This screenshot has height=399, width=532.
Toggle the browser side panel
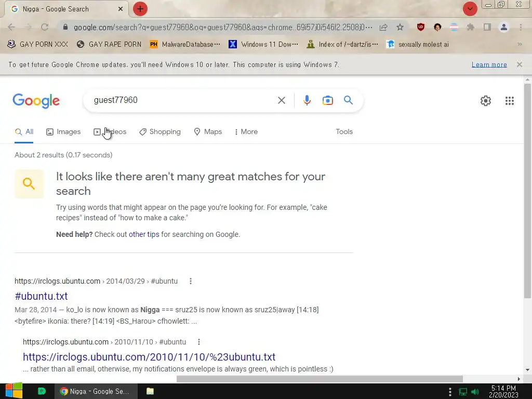click(487, 27)
